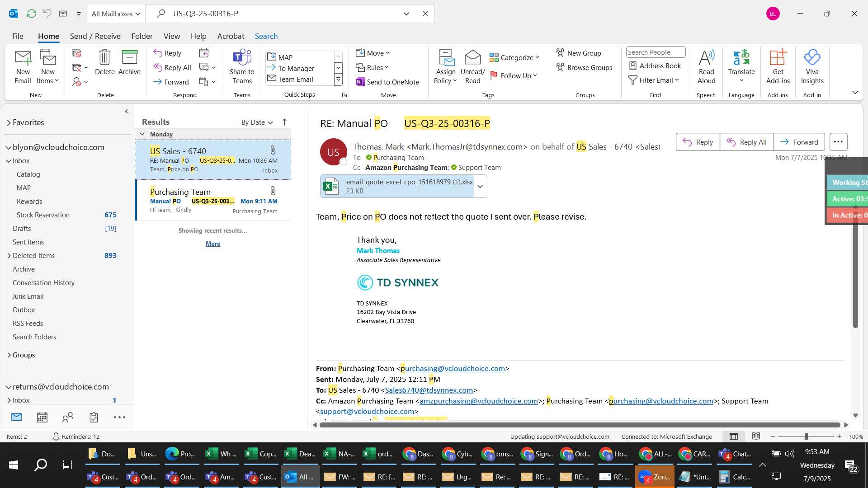Click Forward in reading pane
The height and width of the screenshot is (488, 868).
799,142
